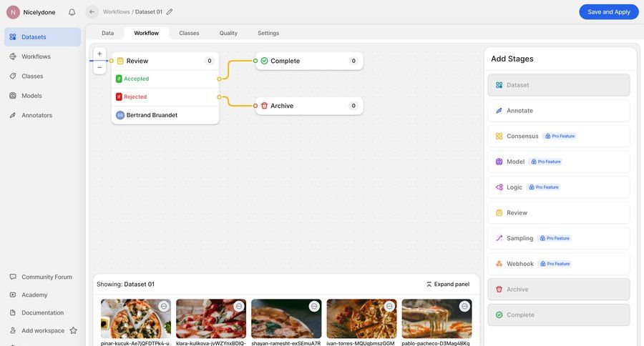Add an Annotate stage from the panel

(559, 111)
